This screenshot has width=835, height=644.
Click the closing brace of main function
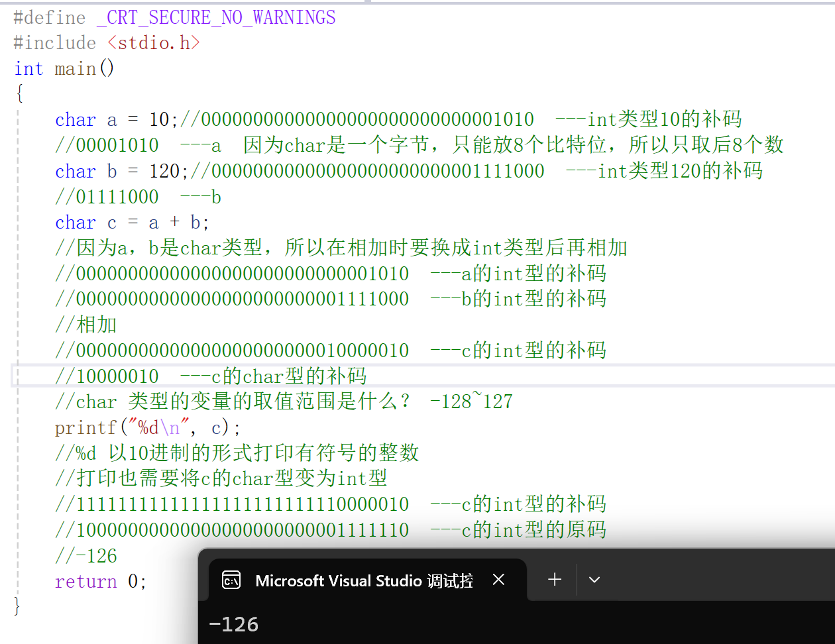pyautogui.click(x=17, y=606)
